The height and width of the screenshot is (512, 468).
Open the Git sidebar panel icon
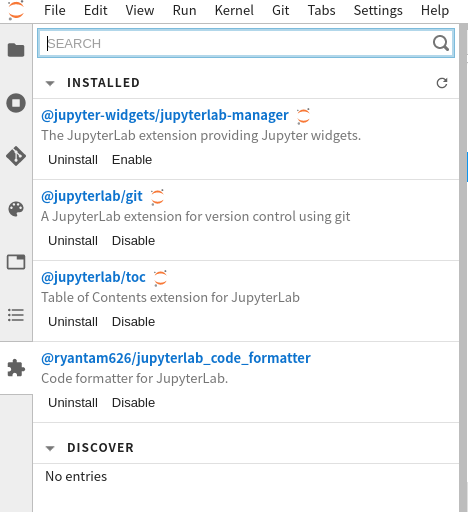[x=16, y=156]
